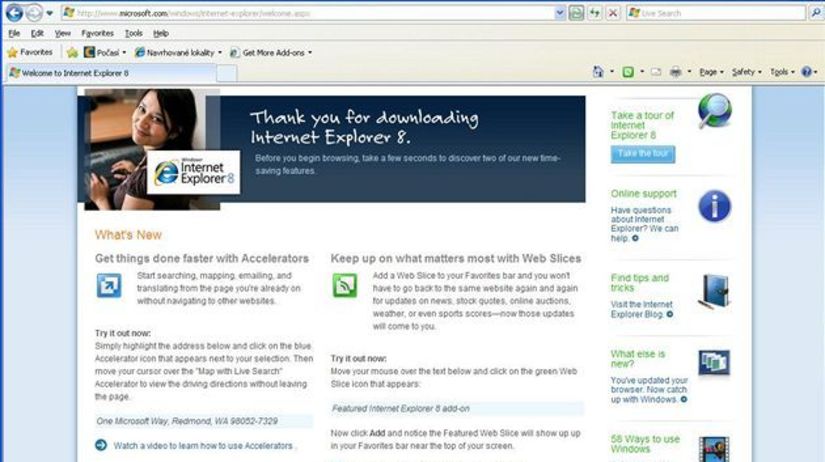Open the File menu

click(x=14, y=33)
